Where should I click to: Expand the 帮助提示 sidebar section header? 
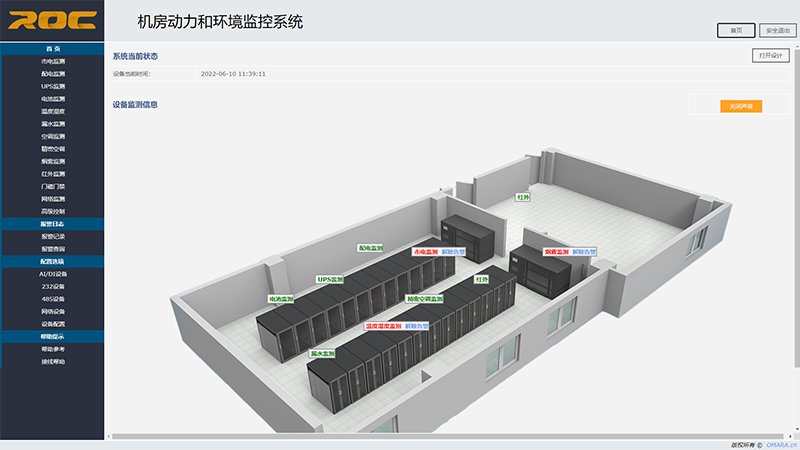[x=52, y=337]
